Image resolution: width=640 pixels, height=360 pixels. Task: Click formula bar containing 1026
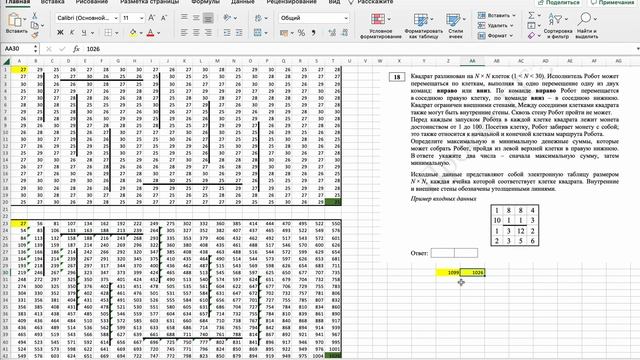(x=359, y=49)
